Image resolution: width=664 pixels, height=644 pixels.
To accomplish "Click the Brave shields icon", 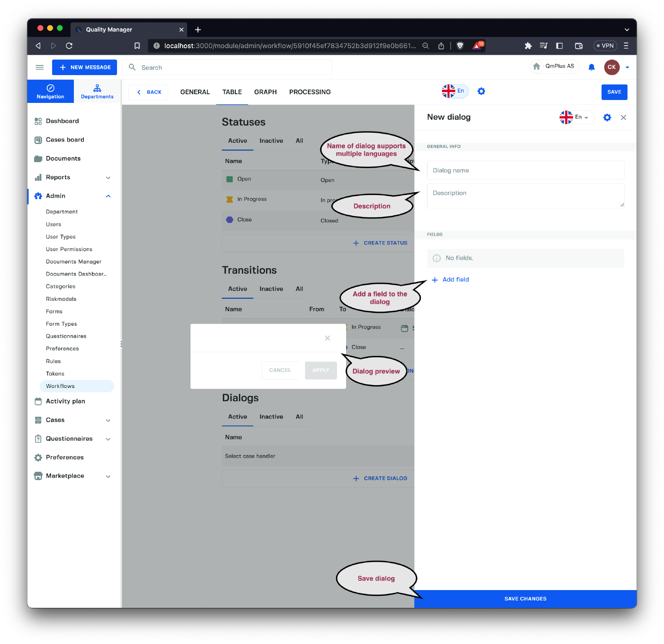I will 460,46.
